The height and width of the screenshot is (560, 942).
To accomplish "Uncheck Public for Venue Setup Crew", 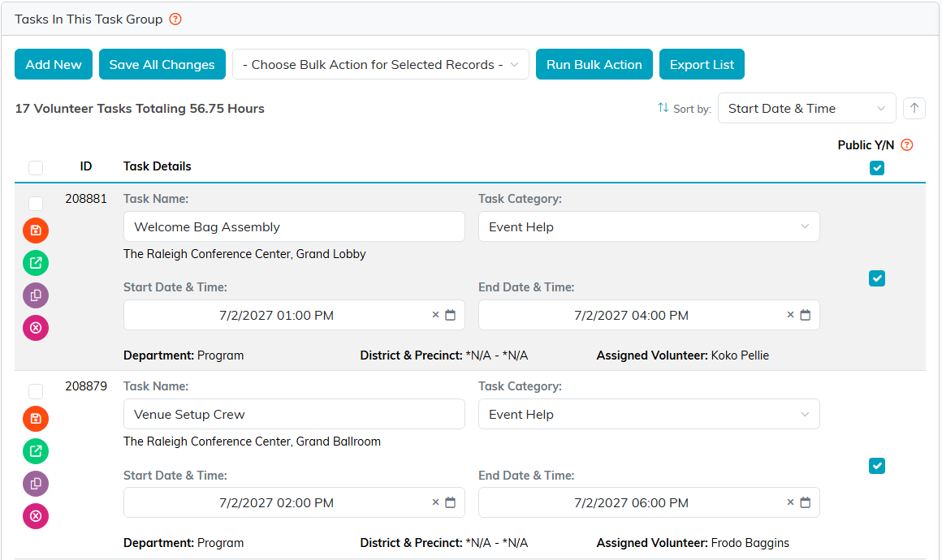I will (877, 466).
